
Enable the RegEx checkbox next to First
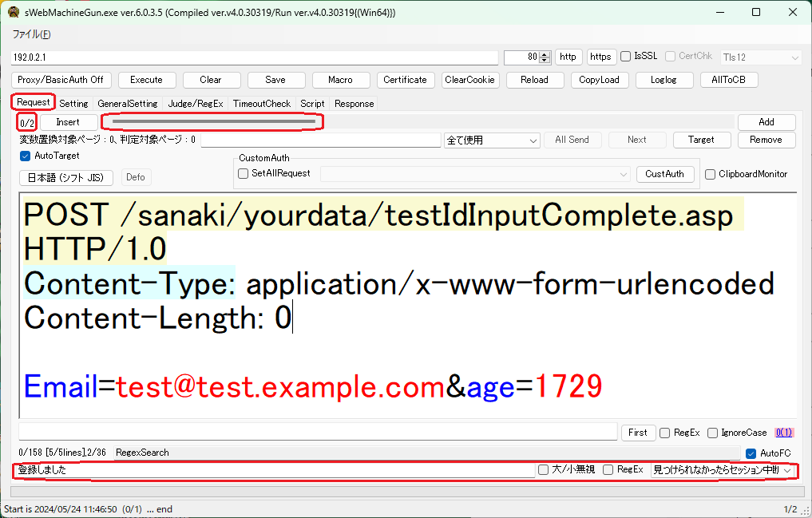click(665, 433)
